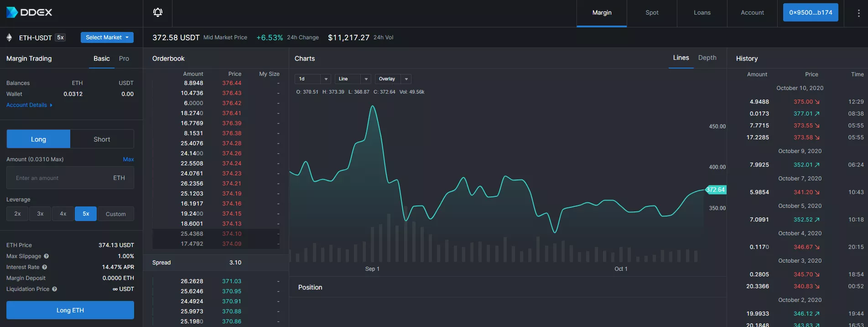Screen dimensions: 868x327
Task: Set leverage to 4x
Action: [63, 214]
